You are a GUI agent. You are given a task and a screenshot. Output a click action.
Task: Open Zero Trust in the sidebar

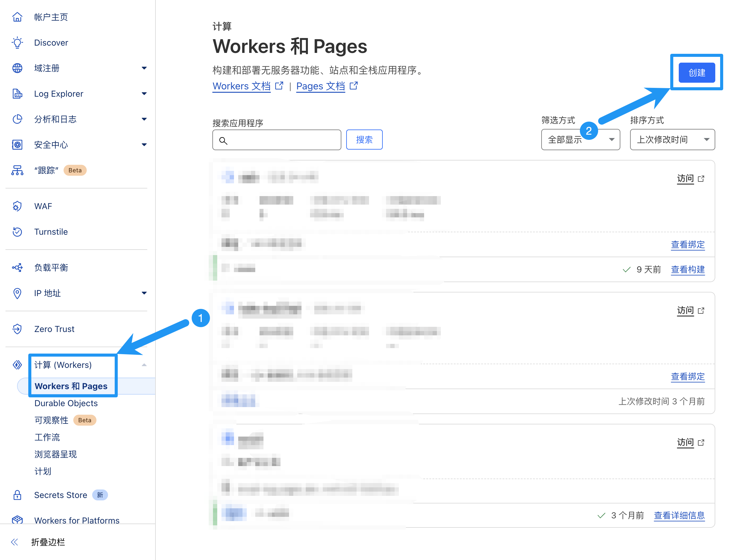click(x=54, y=329)
